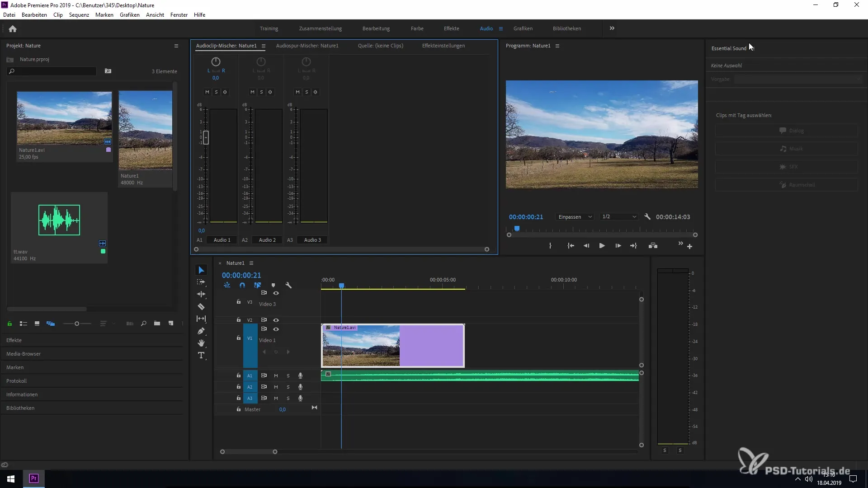Image resolution: width=868 pixels, height=488 pixels.
Task: Open Audioclip-Mischer panel menu
Action: pyautogui.click(x=263, y=46)
